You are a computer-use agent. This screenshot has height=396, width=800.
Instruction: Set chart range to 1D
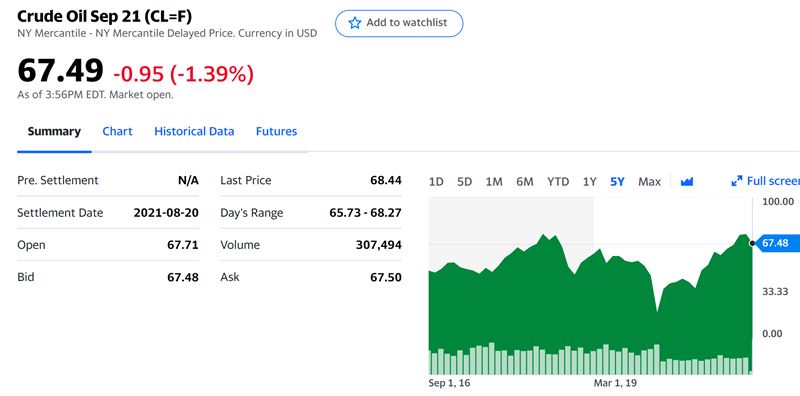pyautogui.click(x=436, y=182)
